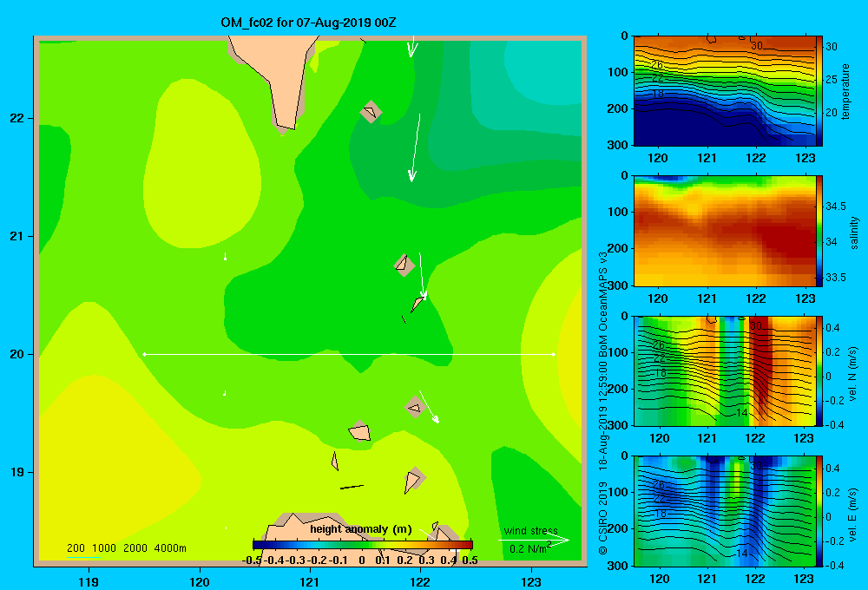Click the temperature colorbar
Screen dimensions: 868x590
click(x=819, y=91)
